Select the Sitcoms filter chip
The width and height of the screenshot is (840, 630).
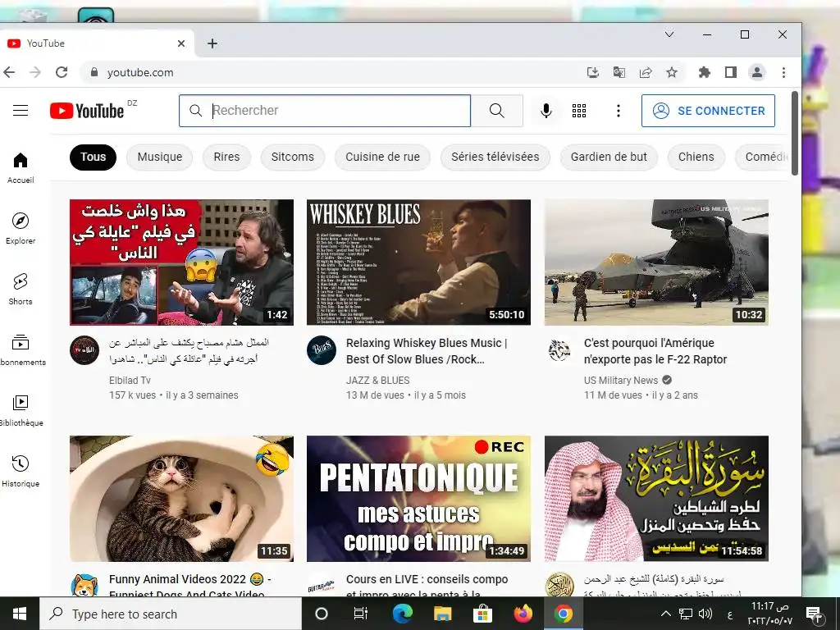293,157
